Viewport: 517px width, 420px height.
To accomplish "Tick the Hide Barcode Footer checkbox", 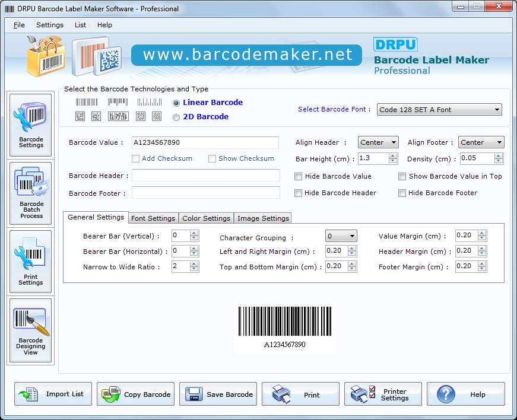I will click(x=402, y=193).
